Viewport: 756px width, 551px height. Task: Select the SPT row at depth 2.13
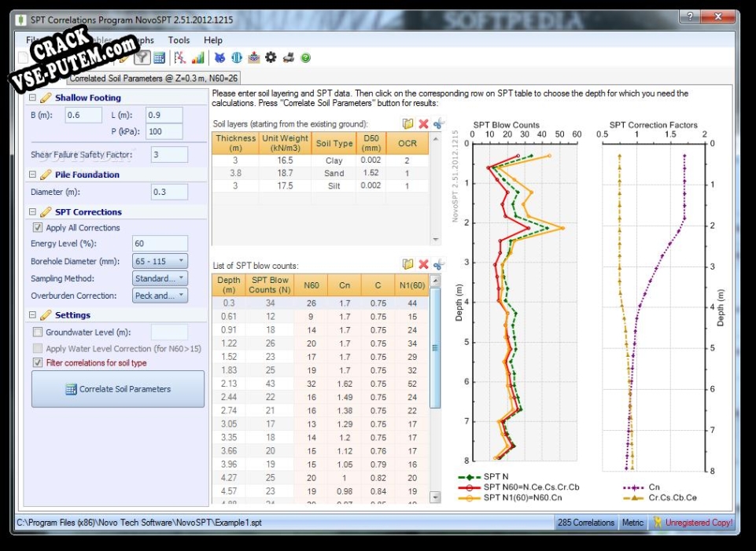320,384
